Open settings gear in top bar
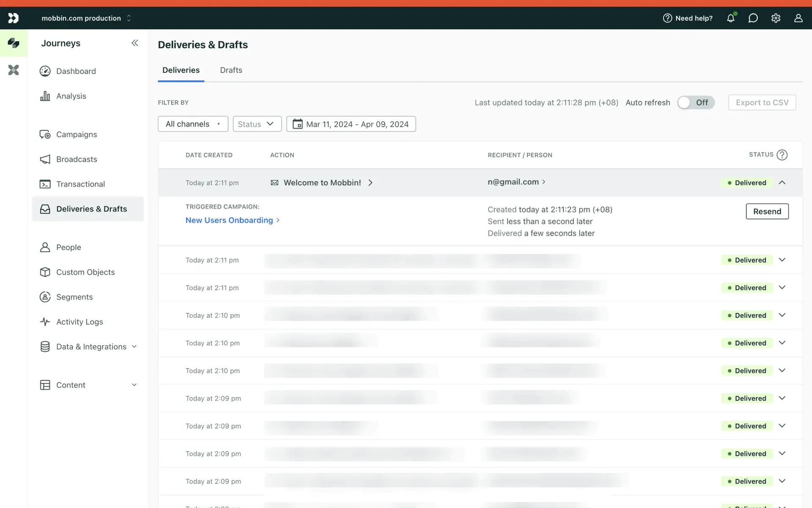Image resolution: width=812 pixels, height=508 pixels. (776, 18)
